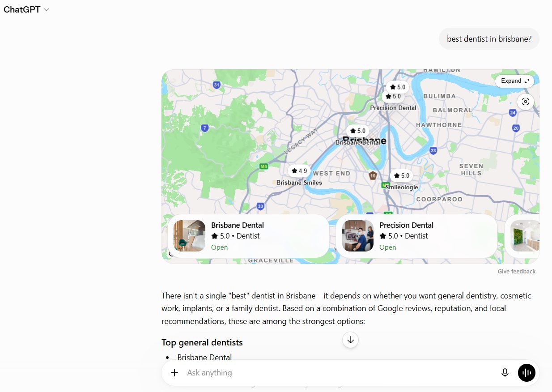This screenshot has width=552, height=392.
Task: Click the route 31 shield on map
Action: tap(217, 85)
